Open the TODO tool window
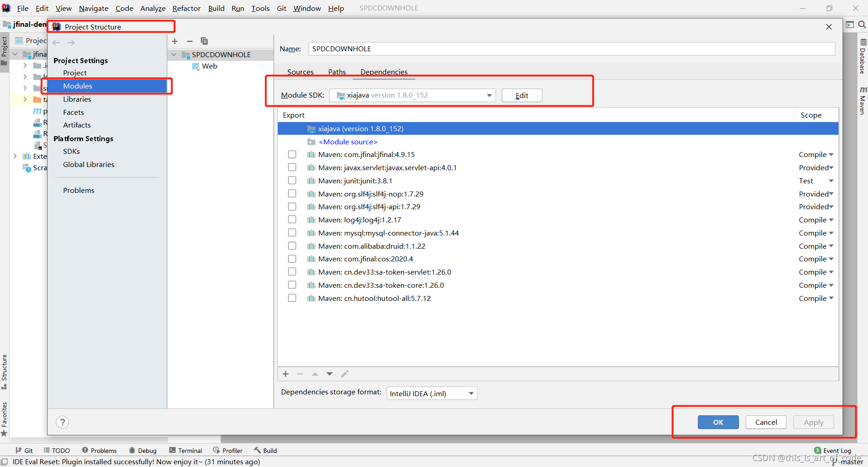The image size is (868, 467). click(x=57, y=451)
